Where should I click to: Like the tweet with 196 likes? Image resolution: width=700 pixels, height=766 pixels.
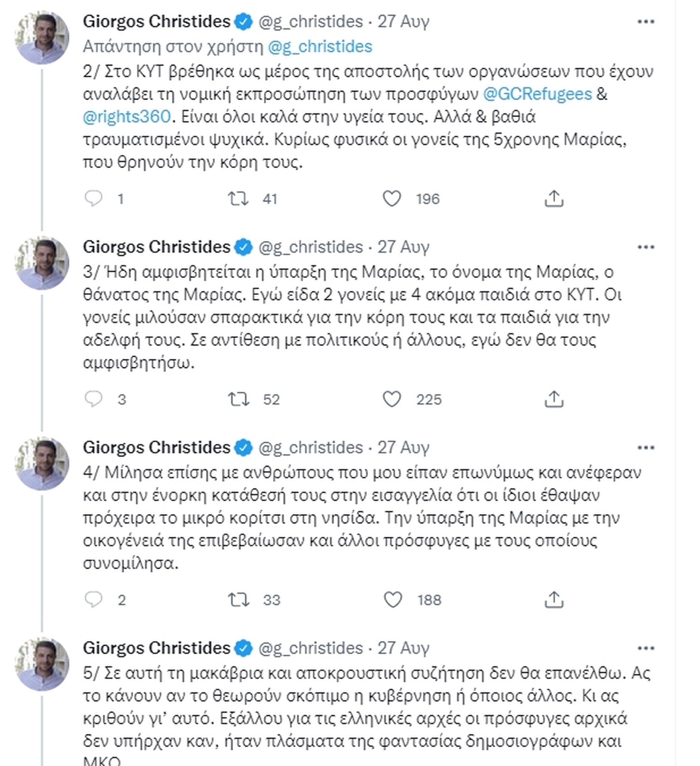tap(392, 199)
